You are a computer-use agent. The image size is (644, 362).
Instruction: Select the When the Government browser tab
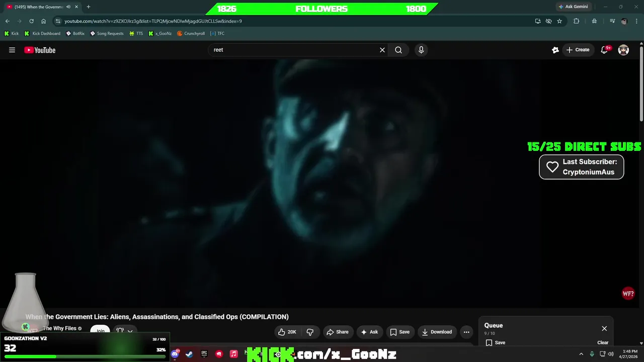point(42,7)
